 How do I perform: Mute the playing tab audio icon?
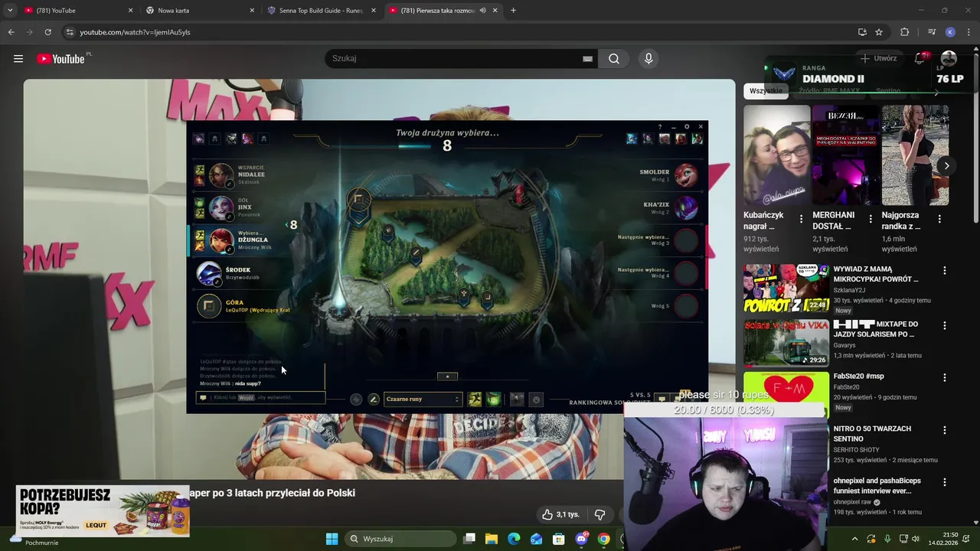pyautogui.click(x=482, y=11)
